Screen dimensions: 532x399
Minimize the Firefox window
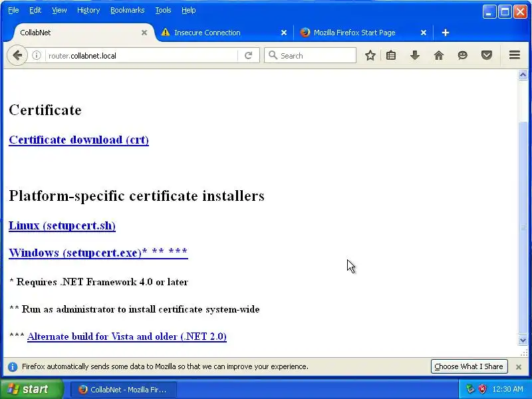(x=489, y=12)
